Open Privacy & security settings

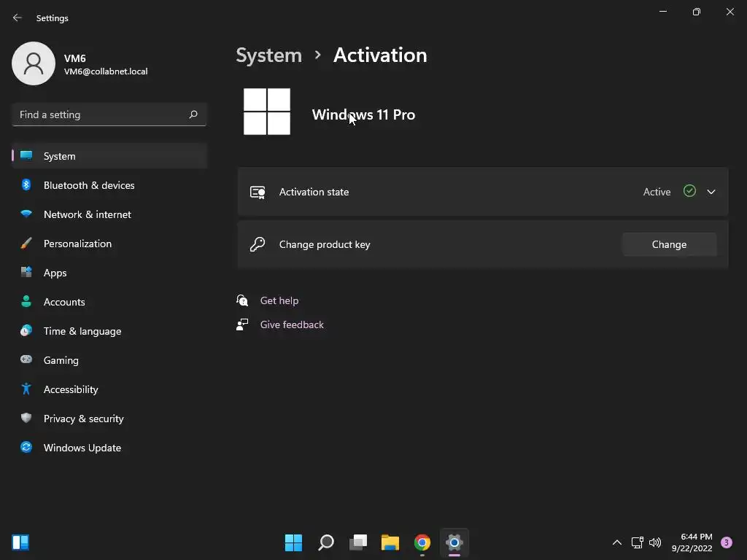pyautogui.click(x=109, y=418)
